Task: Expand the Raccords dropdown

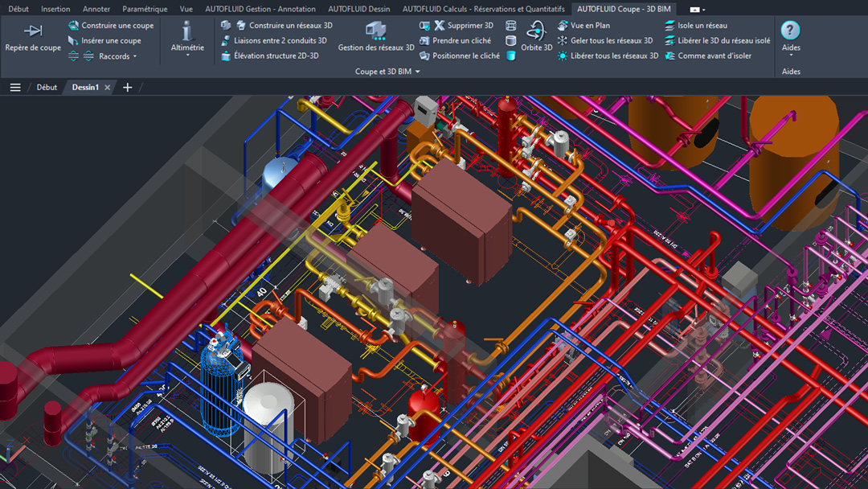Action: [117, 56]
